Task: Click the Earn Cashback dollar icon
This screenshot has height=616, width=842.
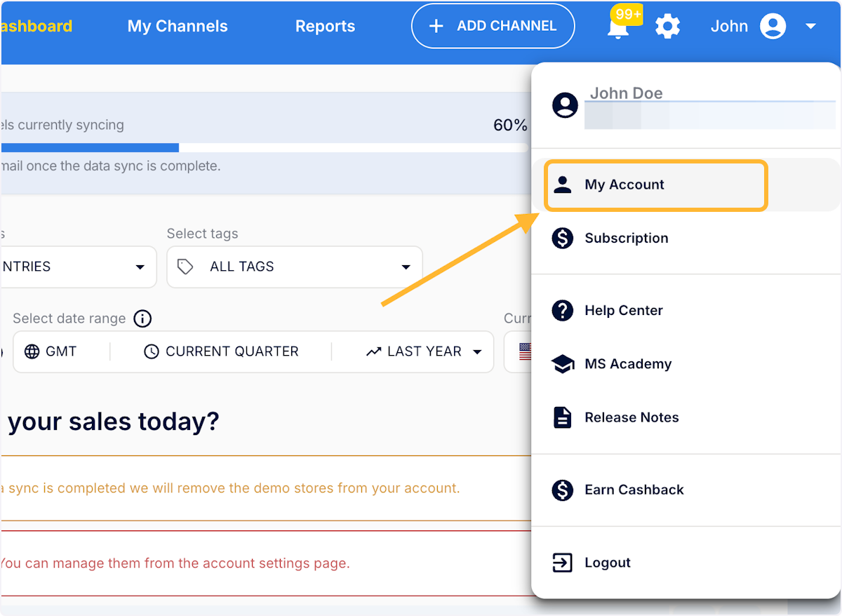Action: coord(562,490)
